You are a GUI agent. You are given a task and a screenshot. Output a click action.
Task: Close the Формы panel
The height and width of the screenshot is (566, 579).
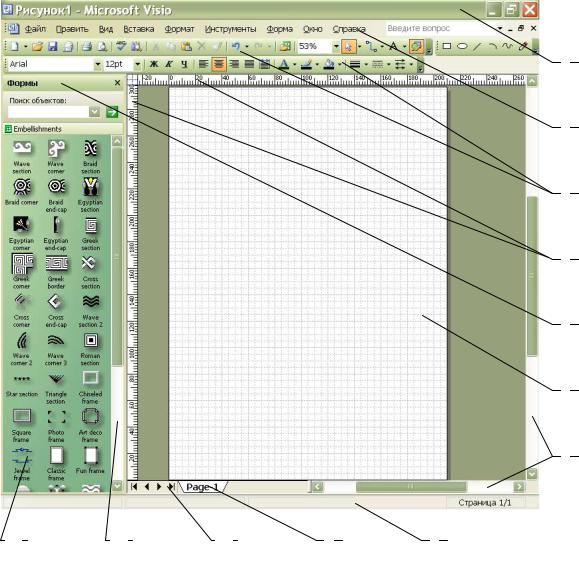(117, 83)
